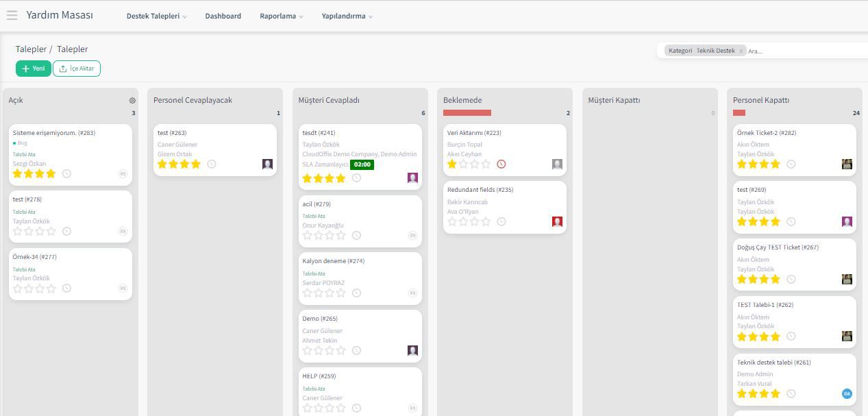Viewport: 868px width, 416px height.
Task: Open the Sisteme erişemiyorum. (#283) ticket
Action: (54, 133)
